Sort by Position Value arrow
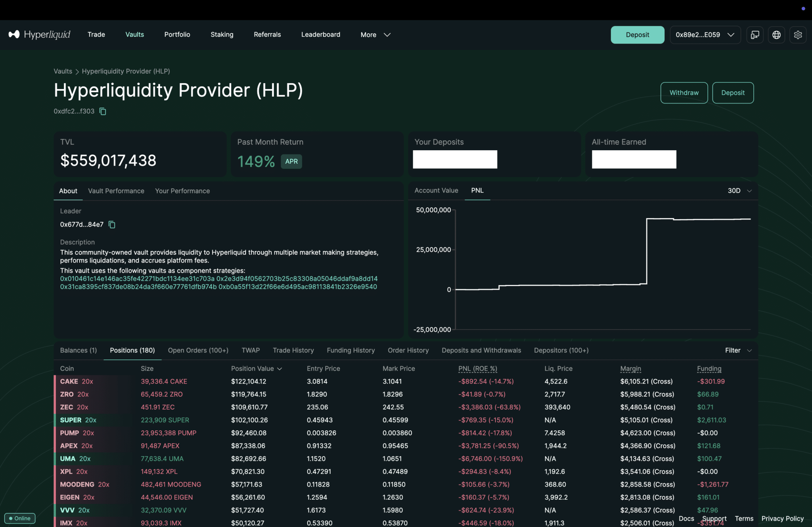 [280, 369]
